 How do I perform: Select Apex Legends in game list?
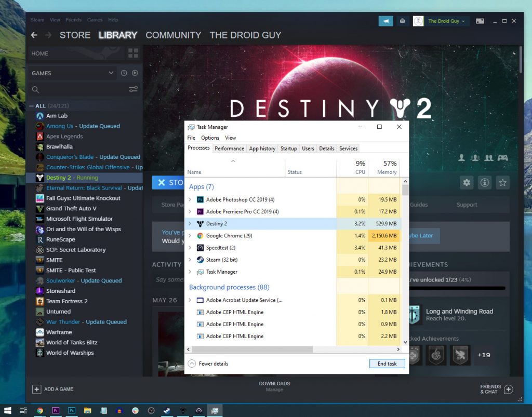[x=64, y=136]
